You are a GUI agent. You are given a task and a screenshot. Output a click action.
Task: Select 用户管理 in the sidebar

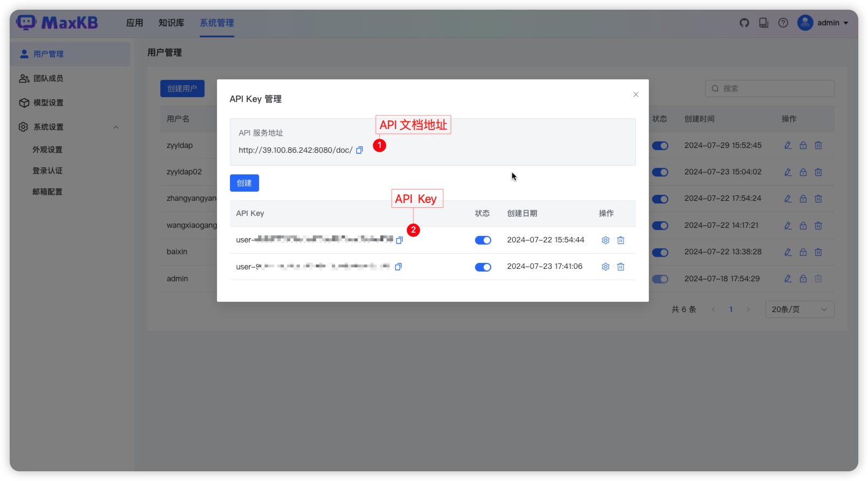[70, 54]
